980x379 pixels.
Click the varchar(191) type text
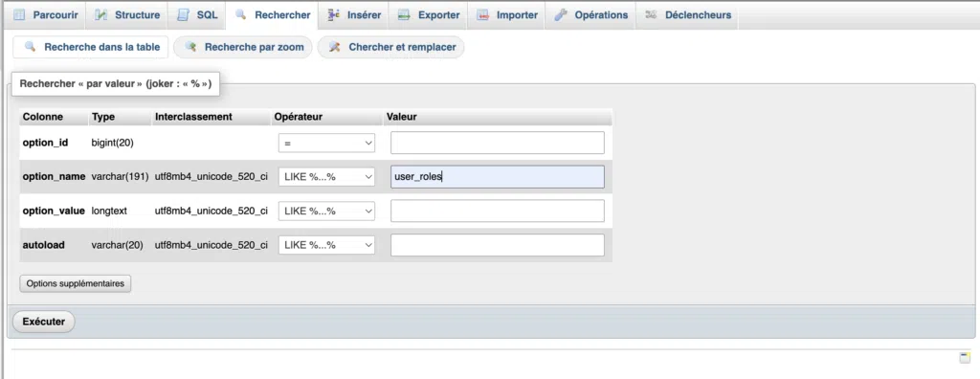point(120,176)
